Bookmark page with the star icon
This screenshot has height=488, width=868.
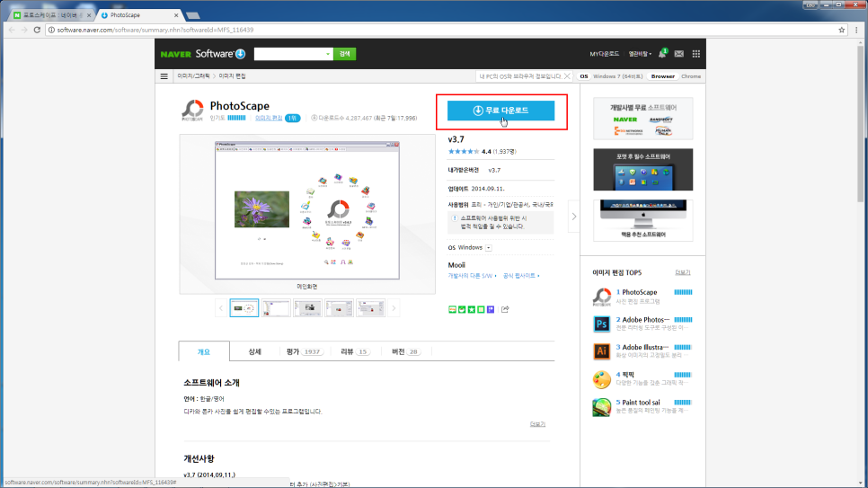pyautogui.click(x=841, y=30)
